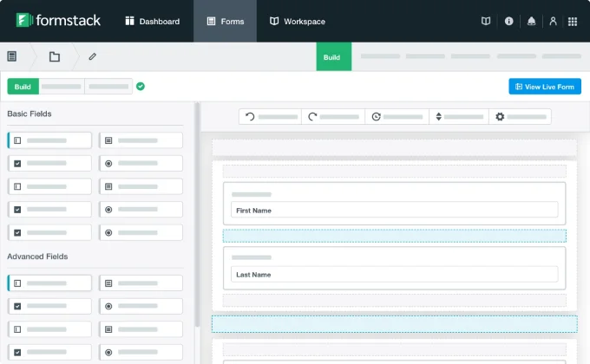590x364 pixels.
Task: Switch to the Forms tab
Action: 225,21
